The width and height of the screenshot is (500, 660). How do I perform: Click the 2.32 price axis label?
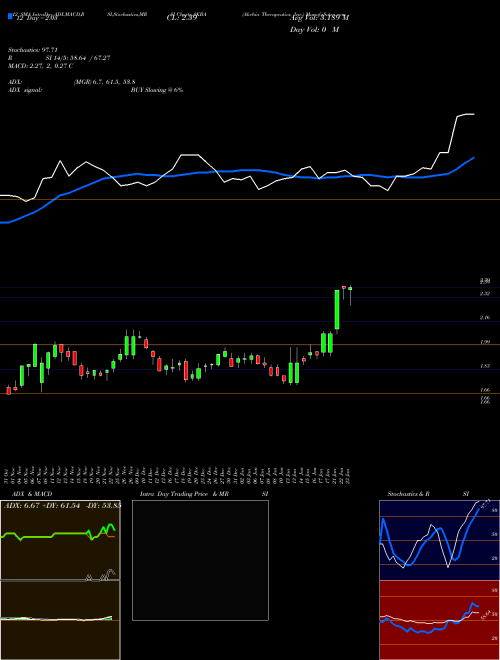[485, 293]
